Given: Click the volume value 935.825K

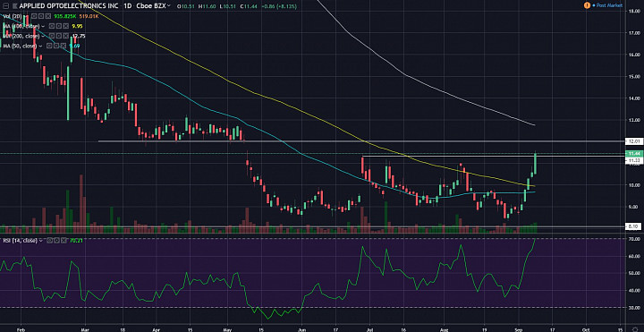Looking at the screenshot, I should coord(65,16).
